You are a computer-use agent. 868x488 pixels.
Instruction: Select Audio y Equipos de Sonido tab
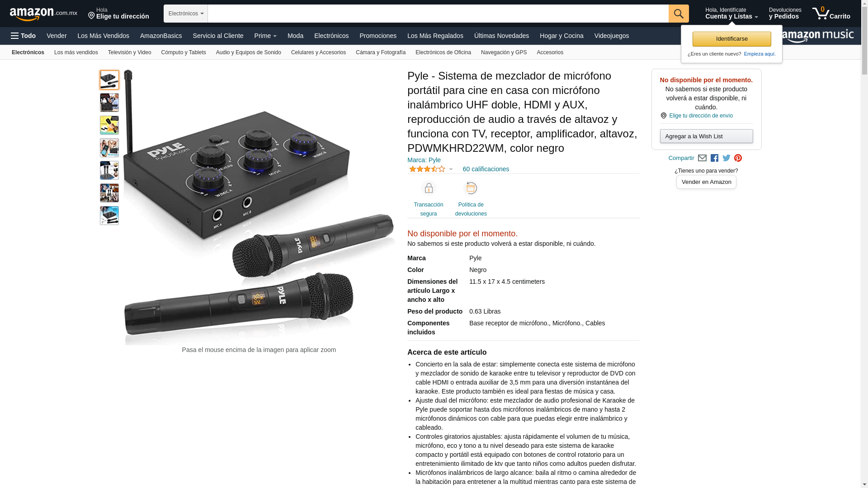(249, 52)
